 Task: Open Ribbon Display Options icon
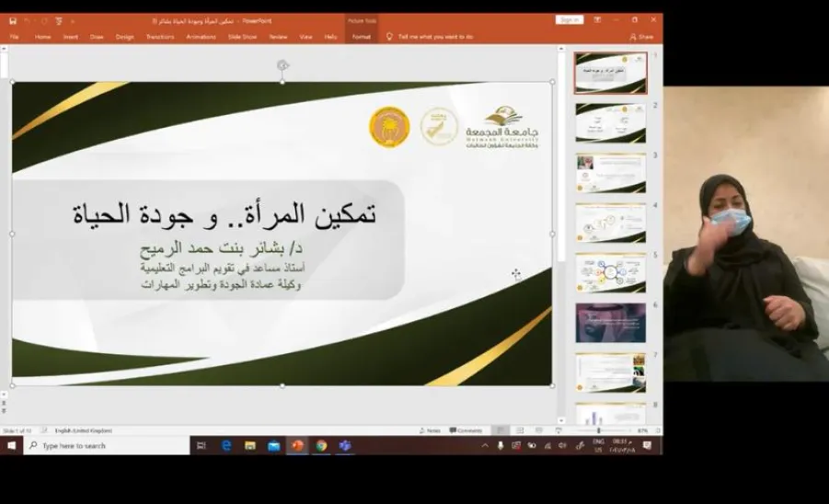pos(597,20)
